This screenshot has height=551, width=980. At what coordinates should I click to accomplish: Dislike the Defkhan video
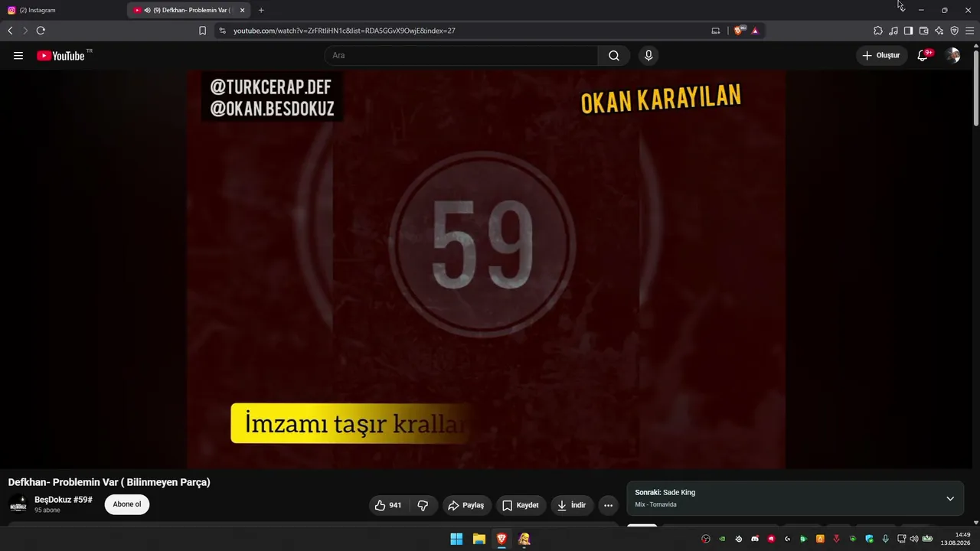coord(423,505)
